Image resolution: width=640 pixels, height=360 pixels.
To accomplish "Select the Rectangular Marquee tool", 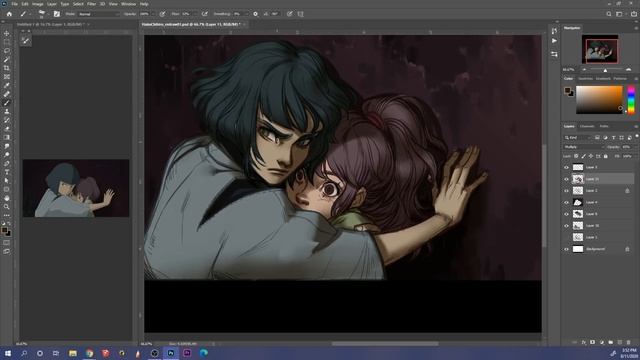I will [x=7, y=42].
